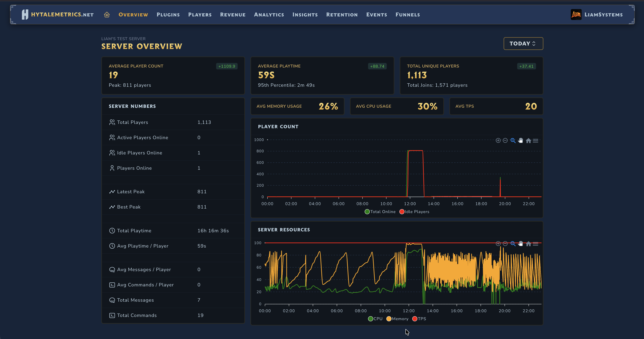This screenshot has width=644, height=339.
Task: Select magnifier selection zoom tool on Player Count chart
Action: coord(513,140)
